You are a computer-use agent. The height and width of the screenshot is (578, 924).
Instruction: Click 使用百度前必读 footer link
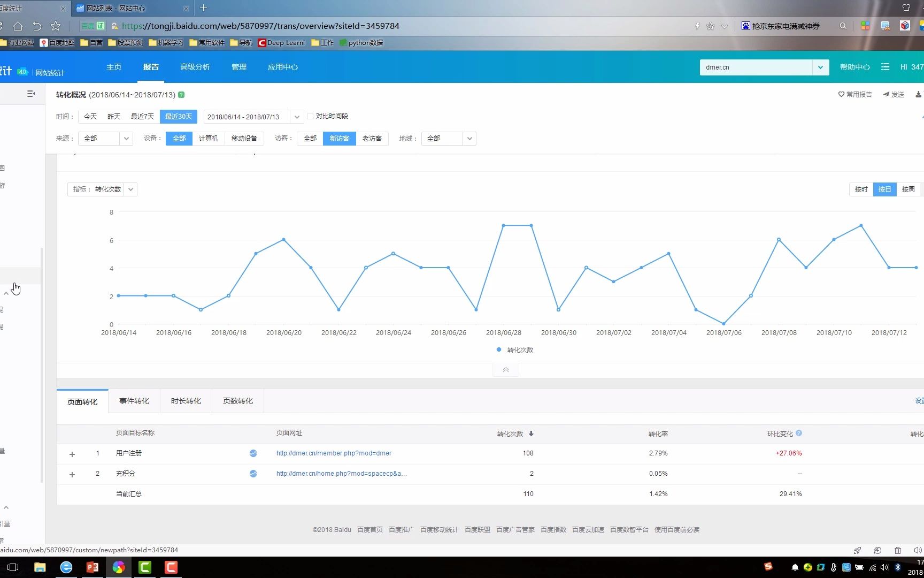[677, 530]
